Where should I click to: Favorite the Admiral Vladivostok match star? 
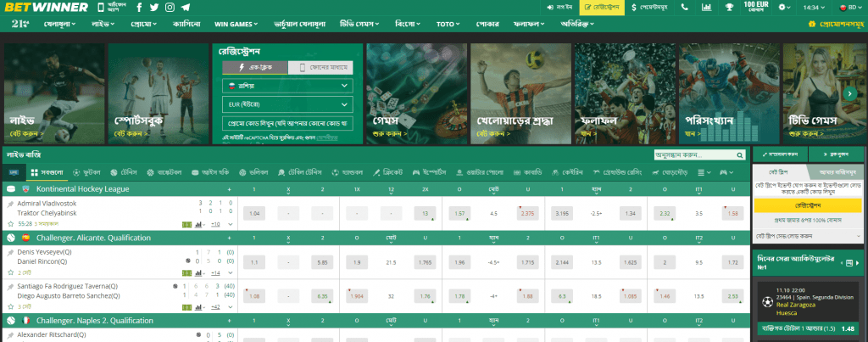click(x=10, y=224)
